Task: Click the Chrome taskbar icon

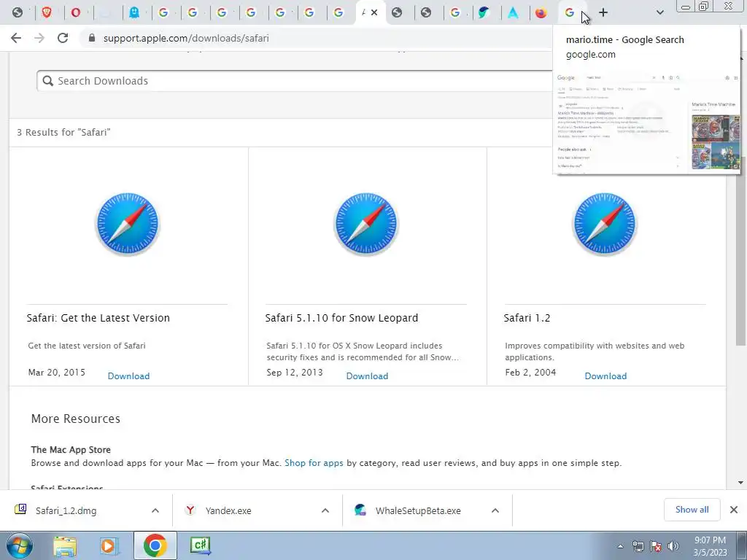Action: pos(155,545)
